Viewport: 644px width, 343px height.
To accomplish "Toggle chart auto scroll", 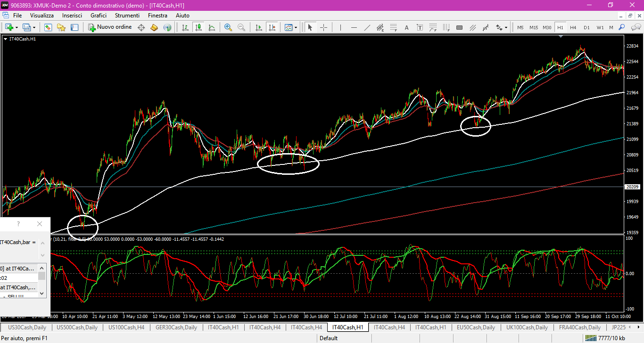I will [258, 27].
